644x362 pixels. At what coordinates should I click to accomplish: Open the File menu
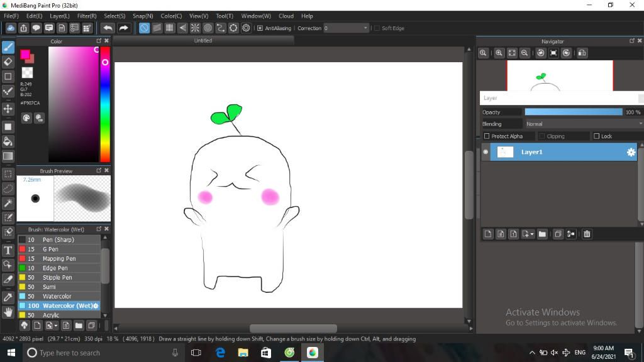(11, 16)
